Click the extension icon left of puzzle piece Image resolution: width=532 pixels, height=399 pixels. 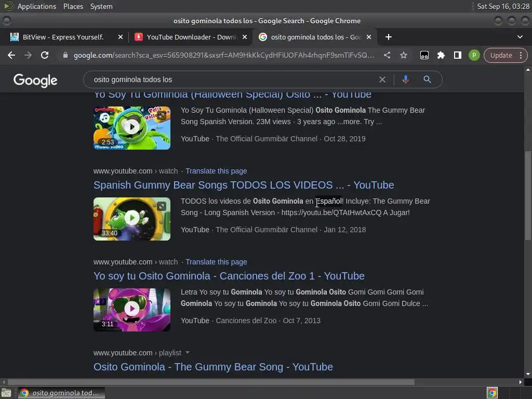[424, 55]
